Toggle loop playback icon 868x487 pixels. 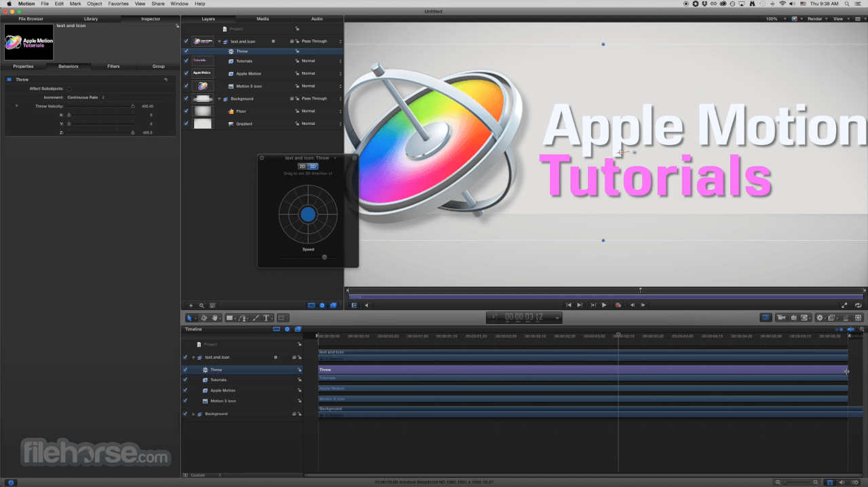858,305
